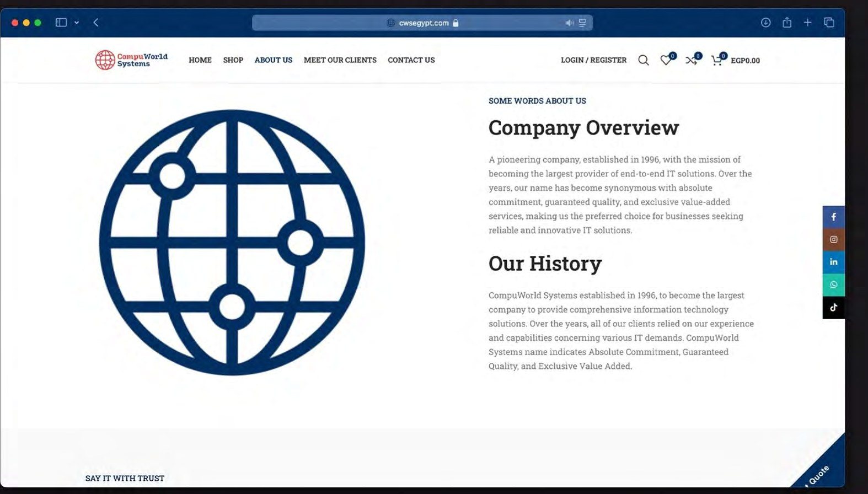
Task: Click the Company Overview heading
Action: click(583, 127)
